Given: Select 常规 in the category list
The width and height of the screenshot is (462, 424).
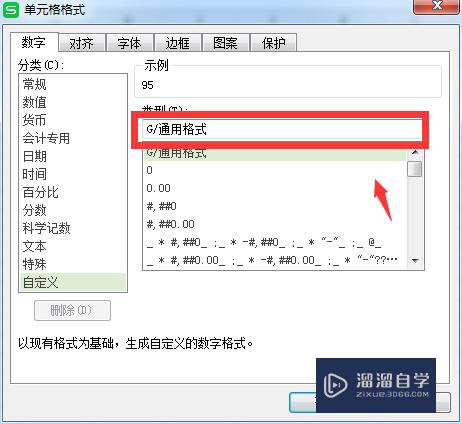Looking at the screenshot, I should tap(73, 84).
